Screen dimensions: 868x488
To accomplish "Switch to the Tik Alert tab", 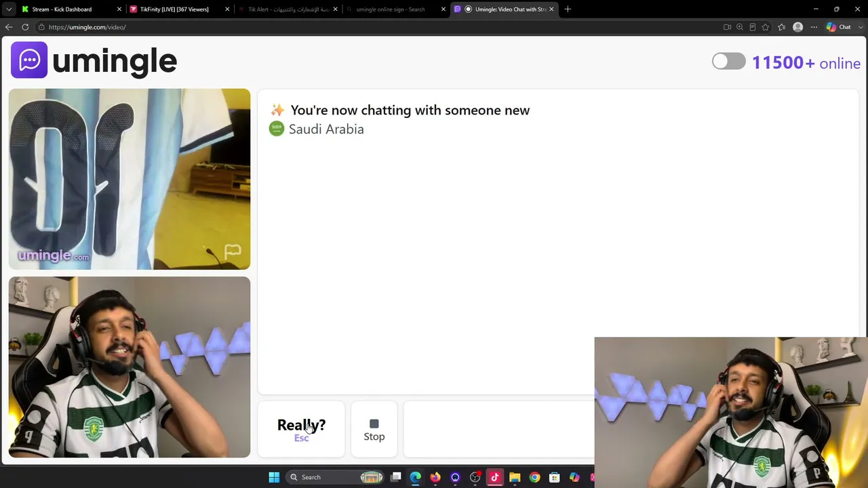I will pyautogui.click(x=288, y=9).
